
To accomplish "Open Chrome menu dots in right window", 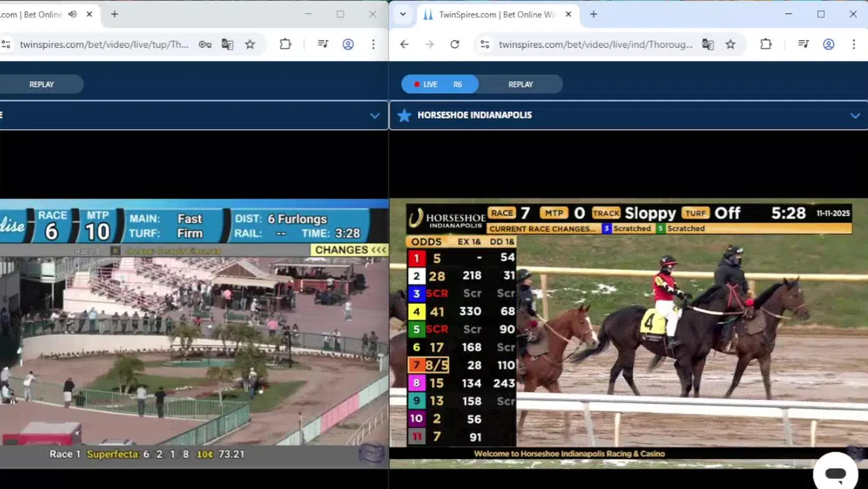I will [854, 44].
